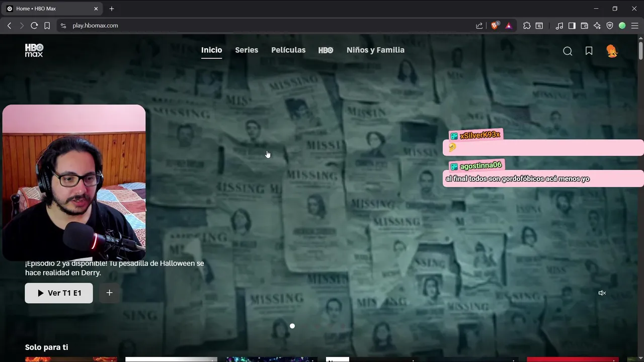Open Leo AI sparkle icon
Screen dimensions: 644x362
pos(597,26)
